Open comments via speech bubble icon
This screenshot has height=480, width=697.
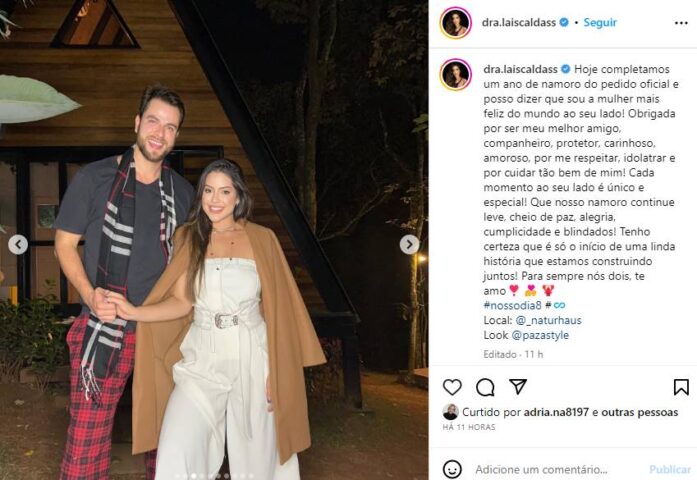(485, 387)
